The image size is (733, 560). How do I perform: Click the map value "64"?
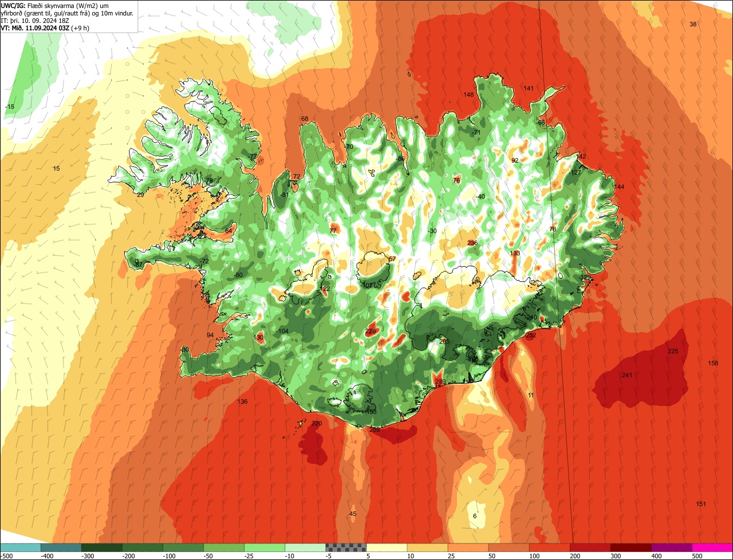[x=228, y=231]
